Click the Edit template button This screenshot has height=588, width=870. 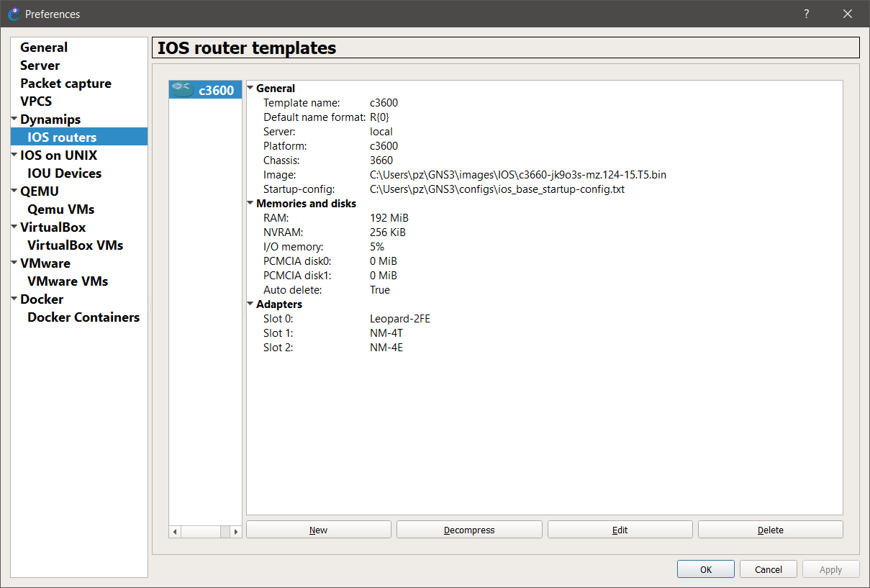tap(620, 530)
